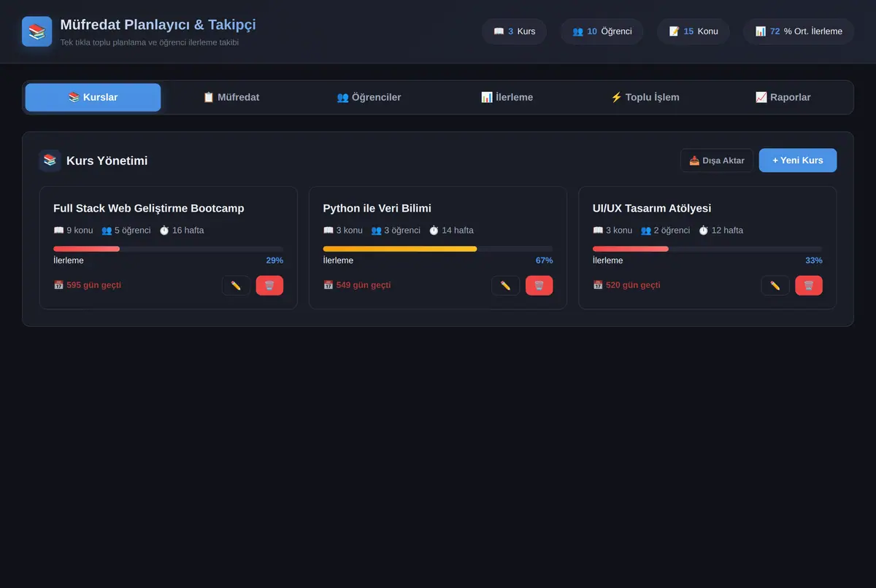
Task: Click the 72 % Ort. İlerleme pill
Action: [x=799, y=31]
